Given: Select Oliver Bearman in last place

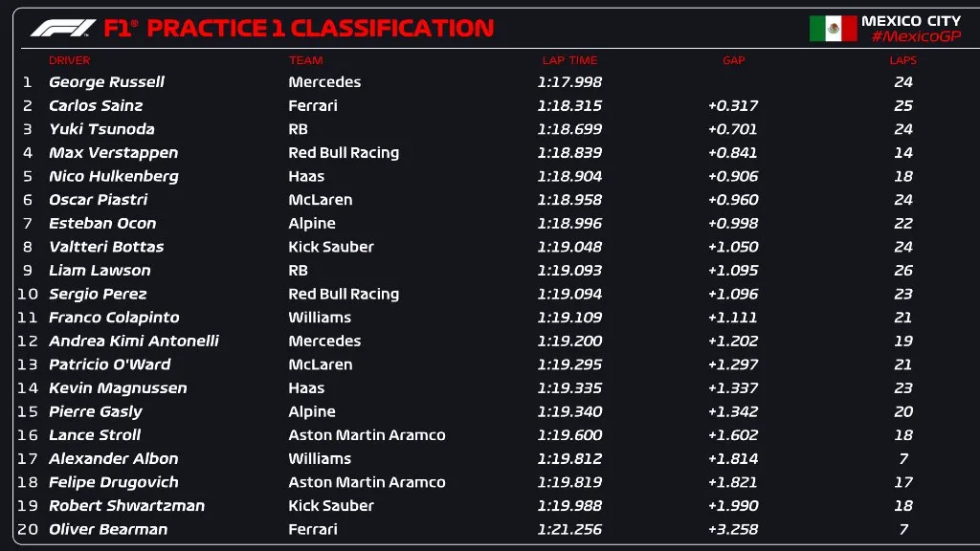Looking at the screenshot, I should [x=108, y=529].
